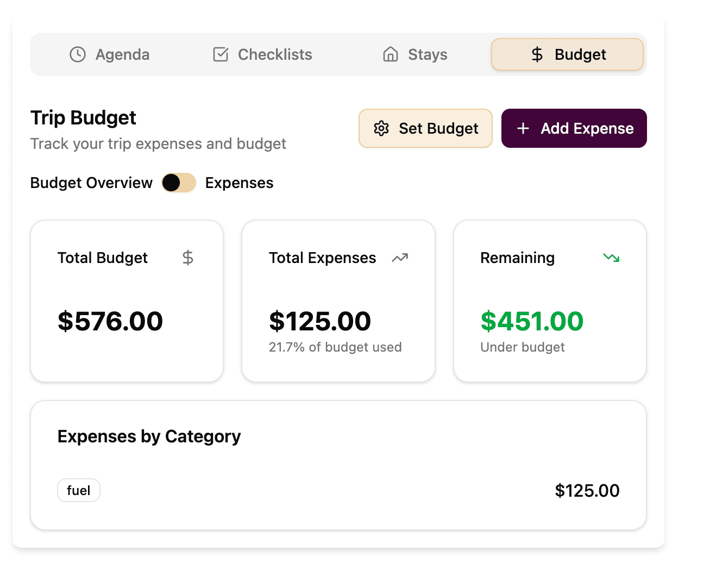
Task: Select the fuel category chip
Action: (78, 490)
